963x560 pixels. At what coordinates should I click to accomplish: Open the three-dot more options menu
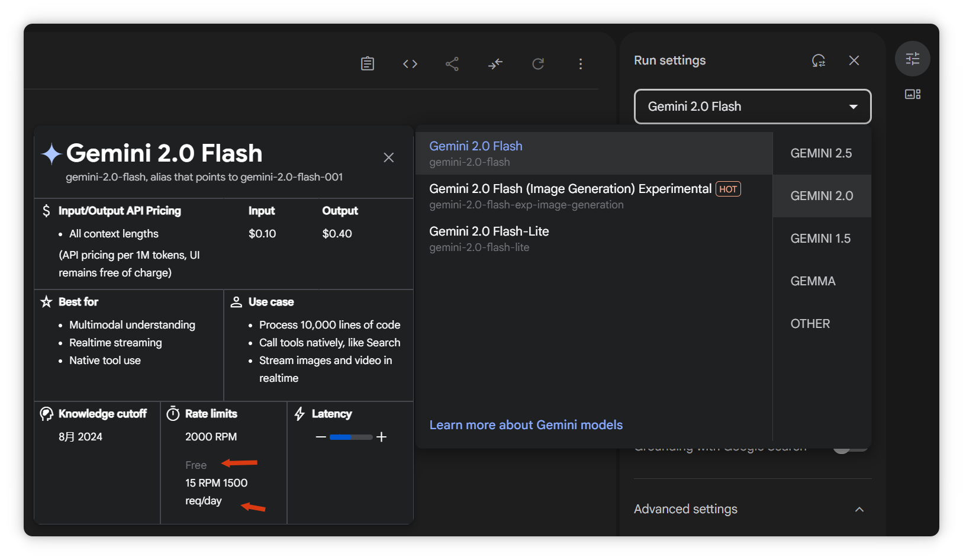click(x=581, y=63)
